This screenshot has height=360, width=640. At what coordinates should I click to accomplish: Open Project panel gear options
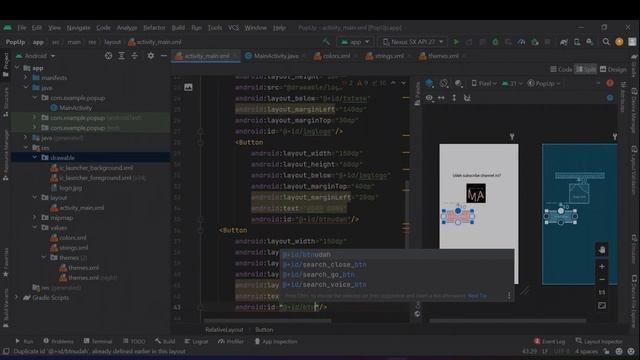[x=151, y=56]
